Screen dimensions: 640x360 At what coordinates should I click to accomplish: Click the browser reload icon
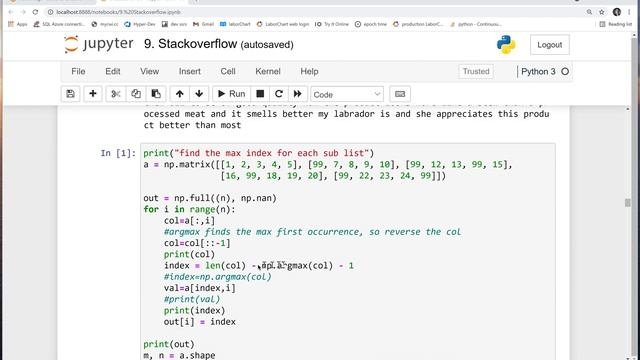[x=35, y=12]
